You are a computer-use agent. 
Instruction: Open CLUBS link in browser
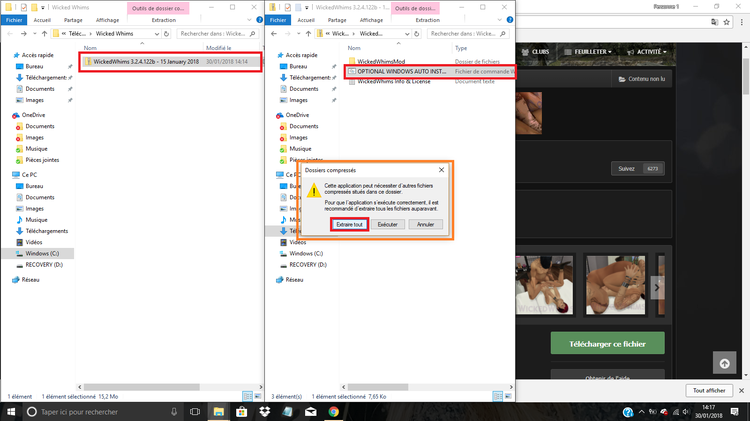(535, 52)
